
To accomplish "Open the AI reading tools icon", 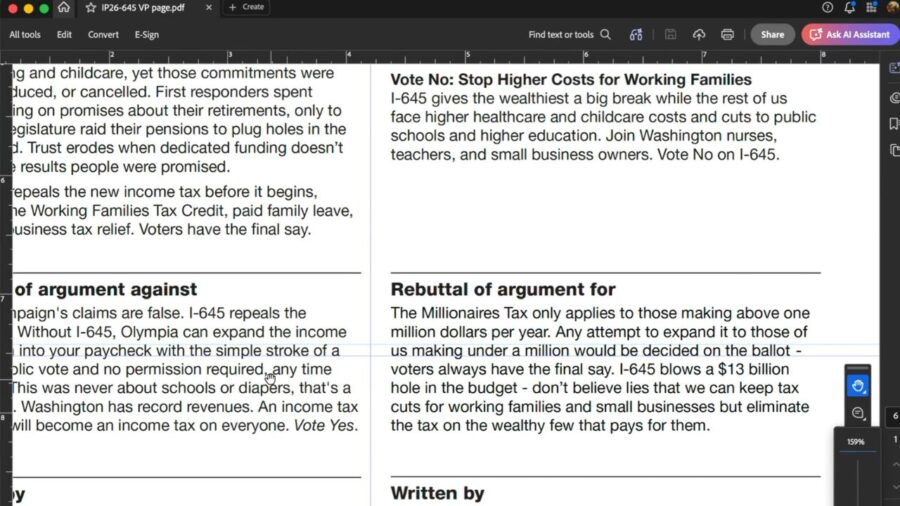I will [x=636, y=34].
